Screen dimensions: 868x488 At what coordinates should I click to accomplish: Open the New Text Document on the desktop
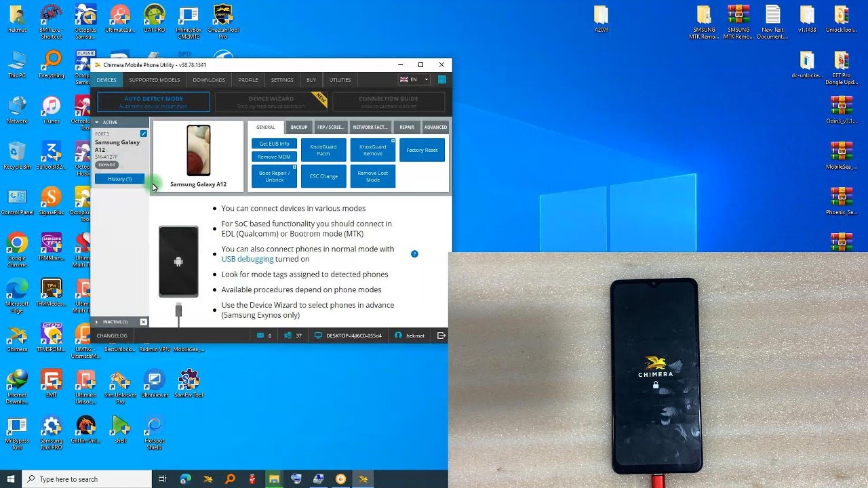(772, 22)
